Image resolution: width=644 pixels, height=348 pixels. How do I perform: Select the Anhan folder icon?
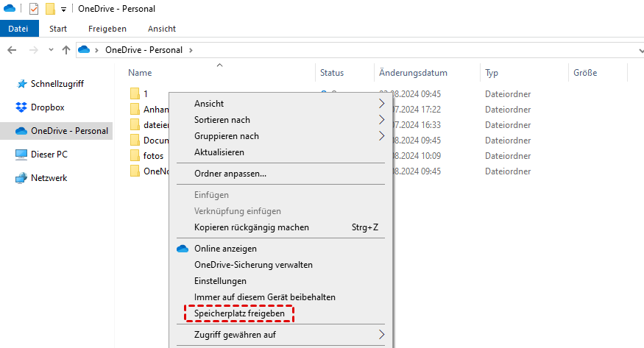135,109
